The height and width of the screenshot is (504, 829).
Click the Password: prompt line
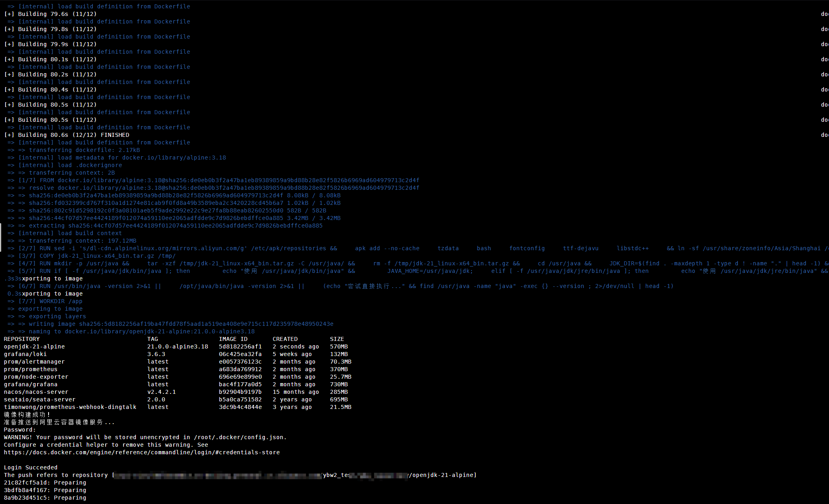20,430
